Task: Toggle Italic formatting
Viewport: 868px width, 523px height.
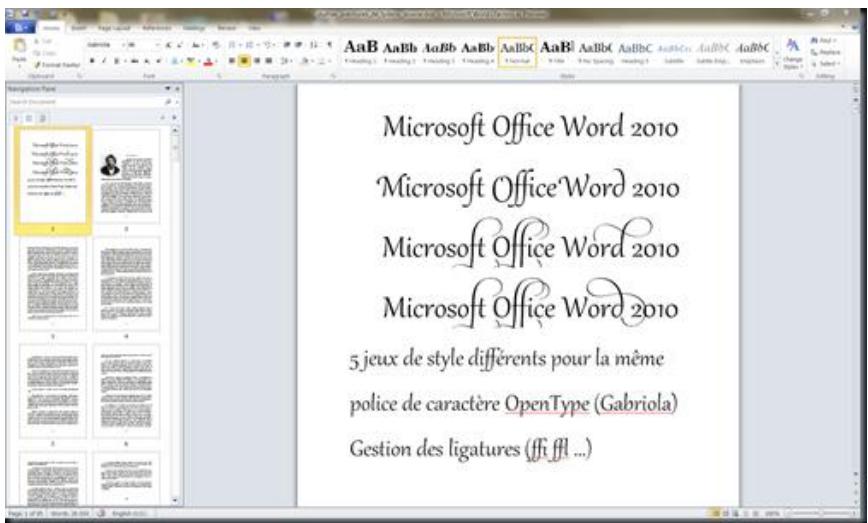Action: [104, 61]
